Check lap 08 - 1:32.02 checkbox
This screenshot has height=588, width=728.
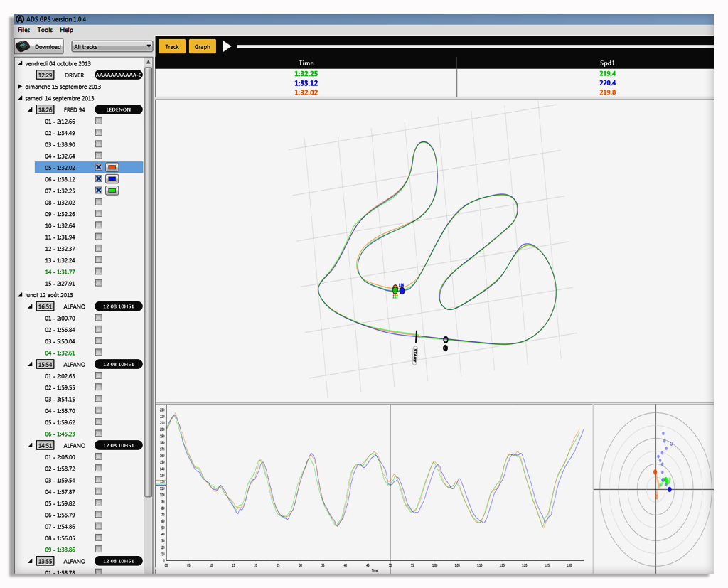click(98, 202)
